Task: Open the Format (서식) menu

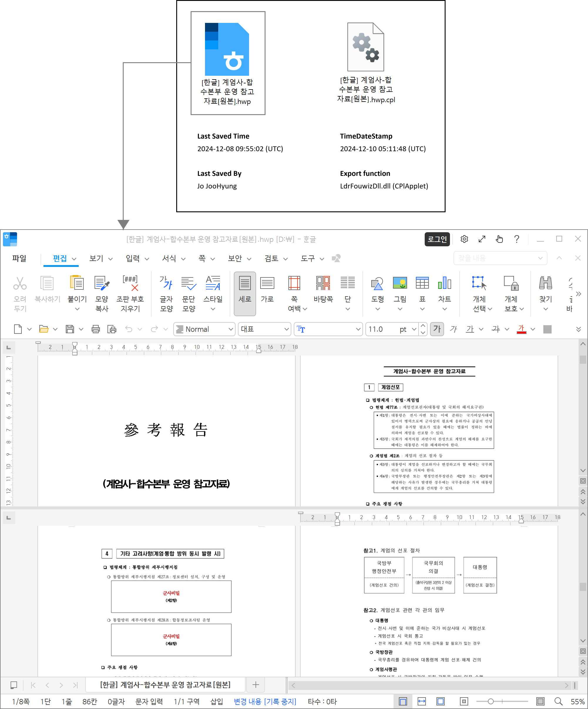Action: [x=169, y=258]
